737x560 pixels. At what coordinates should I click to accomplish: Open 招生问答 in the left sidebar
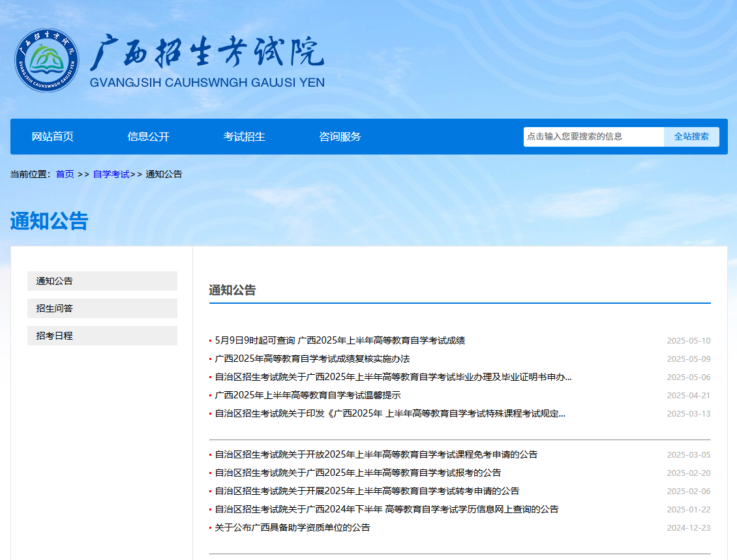click(102, 308)
